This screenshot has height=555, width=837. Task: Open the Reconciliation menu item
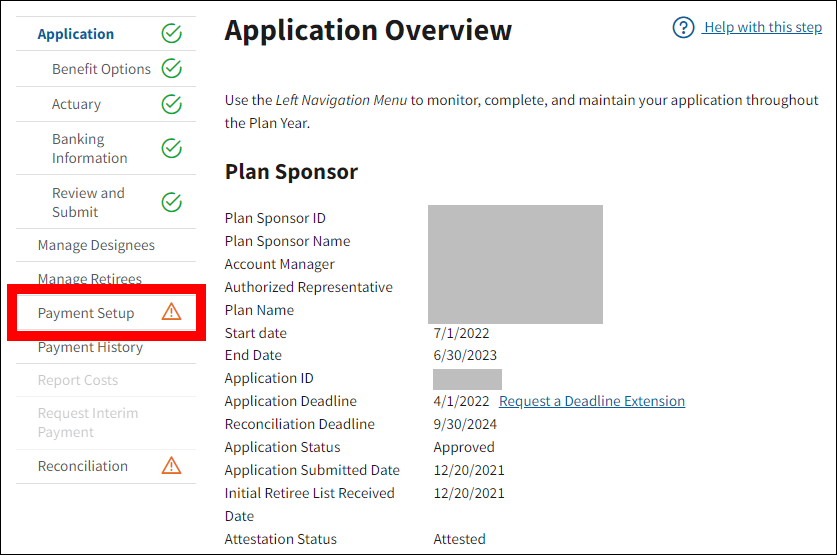[x=83, y=466]
